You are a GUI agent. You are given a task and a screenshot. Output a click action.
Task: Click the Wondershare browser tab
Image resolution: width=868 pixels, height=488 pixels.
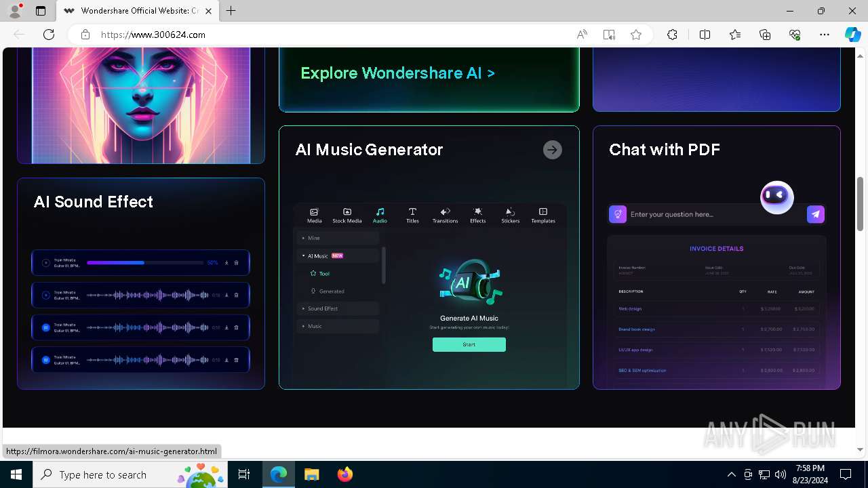click(138, 11)
